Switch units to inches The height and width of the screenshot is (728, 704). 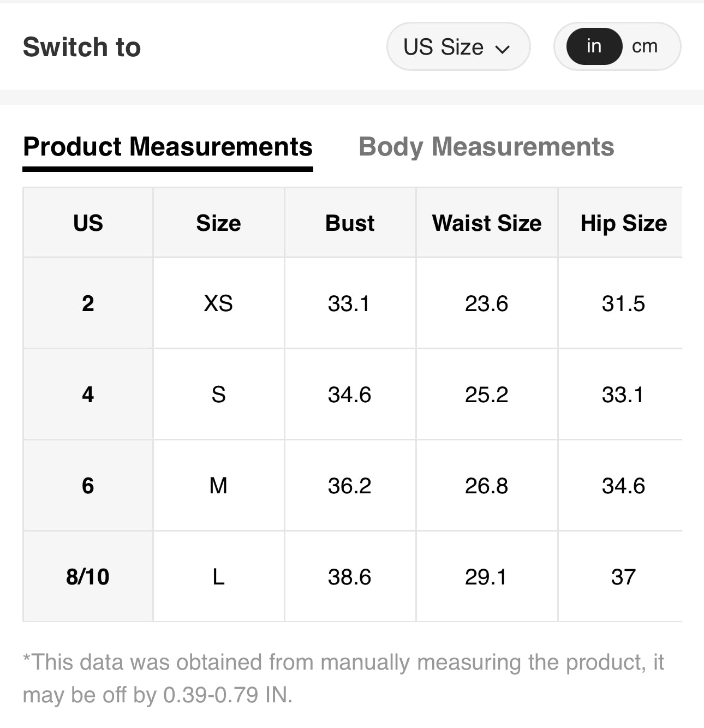tap(594, 47)
